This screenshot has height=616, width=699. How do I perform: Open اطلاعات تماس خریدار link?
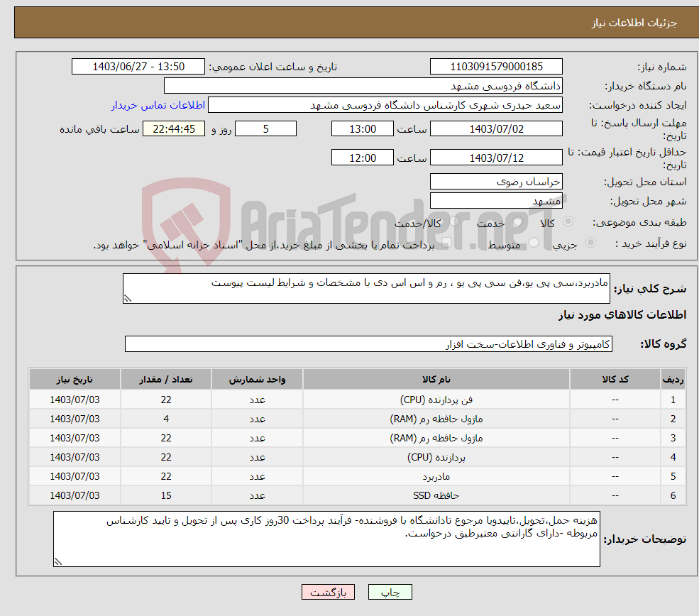click(x=158, y=105)
